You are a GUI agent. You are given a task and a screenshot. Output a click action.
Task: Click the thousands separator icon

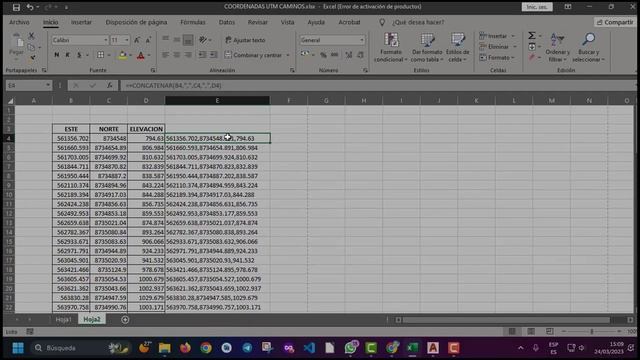tap(334, 55)
